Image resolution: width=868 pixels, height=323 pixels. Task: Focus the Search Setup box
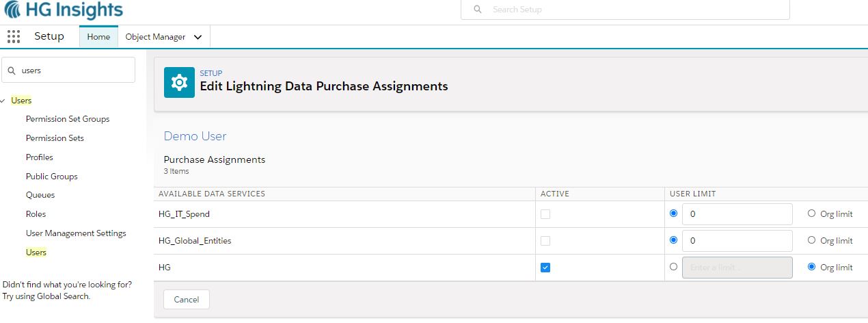tap(636, 10)
